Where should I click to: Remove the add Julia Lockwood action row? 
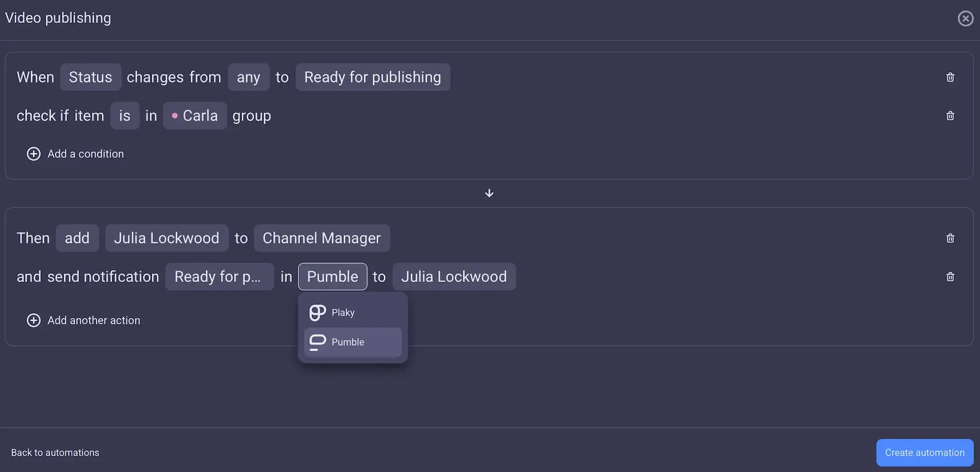pos(950,238)
